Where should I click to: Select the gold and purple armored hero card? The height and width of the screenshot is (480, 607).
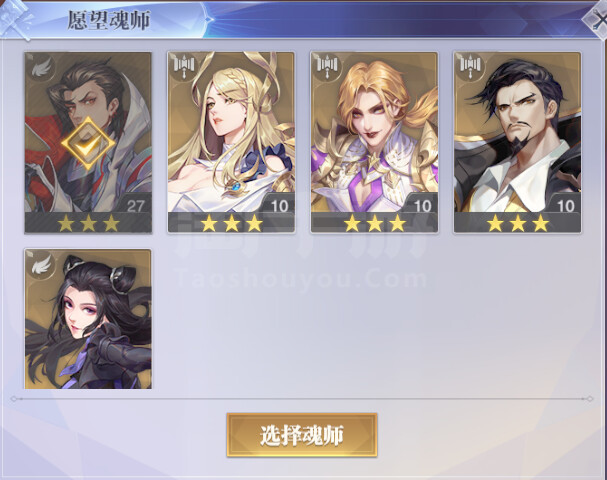(x=374, y=142)
